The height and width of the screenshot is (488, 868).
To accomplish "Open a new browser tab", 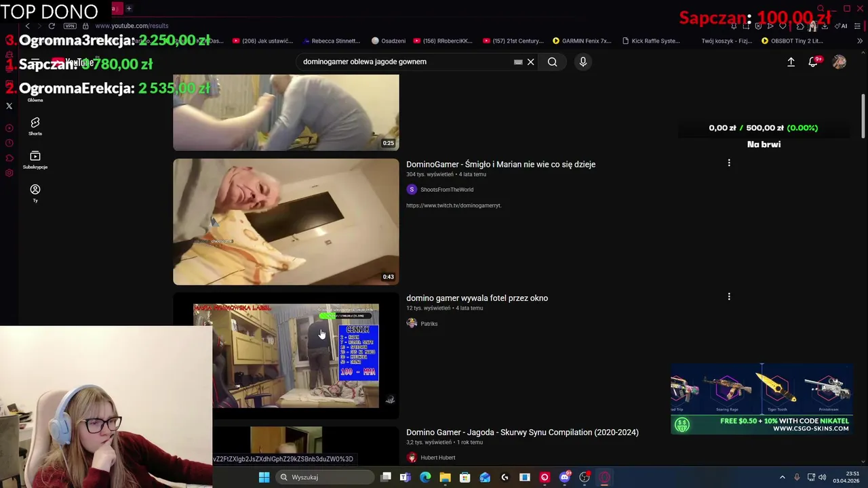I will click(129, 8).
